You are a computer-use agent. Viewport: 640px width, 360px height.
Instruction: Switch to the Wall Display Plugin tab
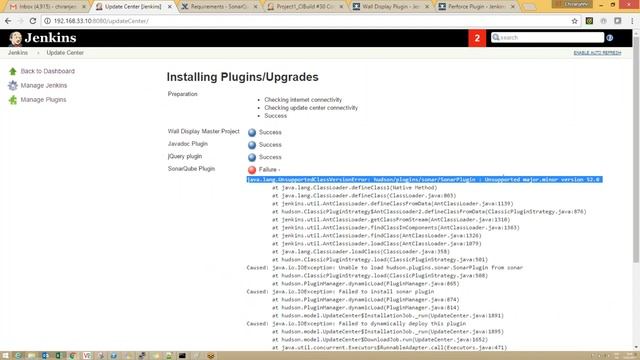390,7
